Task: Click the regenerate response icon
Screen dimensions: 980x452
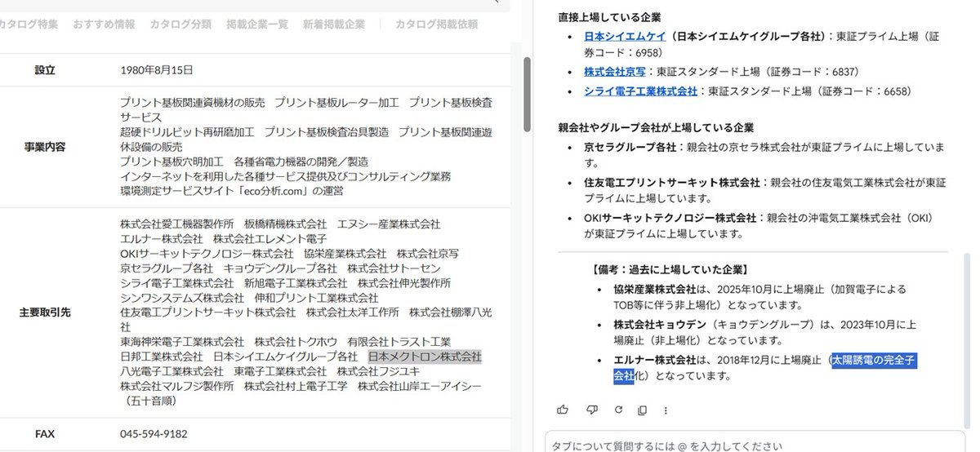Action: tap(617, 409)
